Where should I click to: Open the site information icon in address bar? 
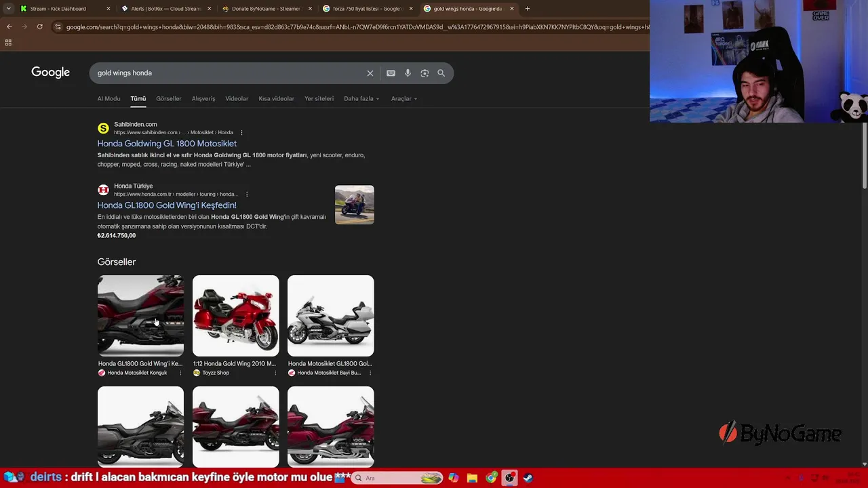pyautogui.click(x=58, y=26)
